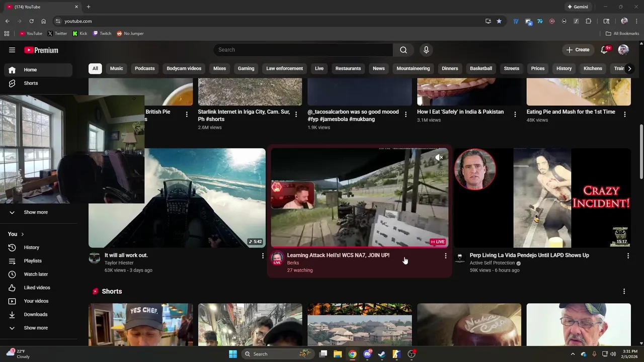Open options for Learning Attack Heli's livestream
The image size is (644, 362).
445,256
